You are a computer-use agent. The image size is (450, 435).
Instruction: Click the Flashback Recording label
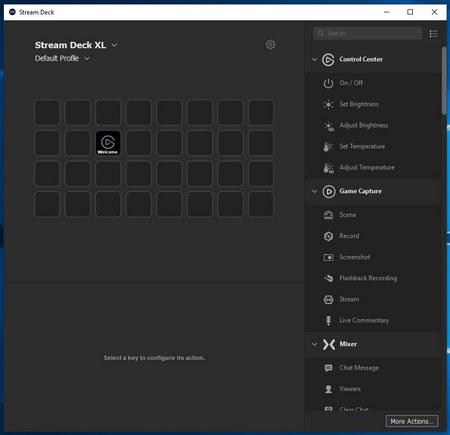368,278
